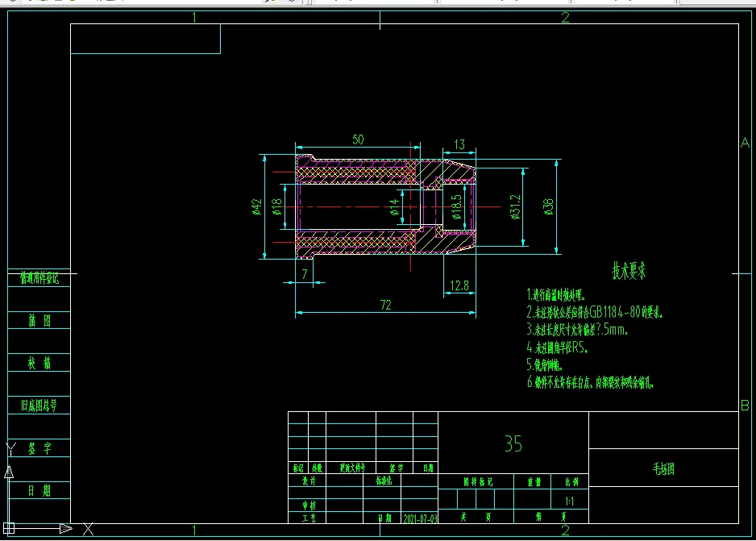Image resolution: width=756 pixels, height=541 pixels.
Task: Select short requirement line 5
Action: (544, 364)
